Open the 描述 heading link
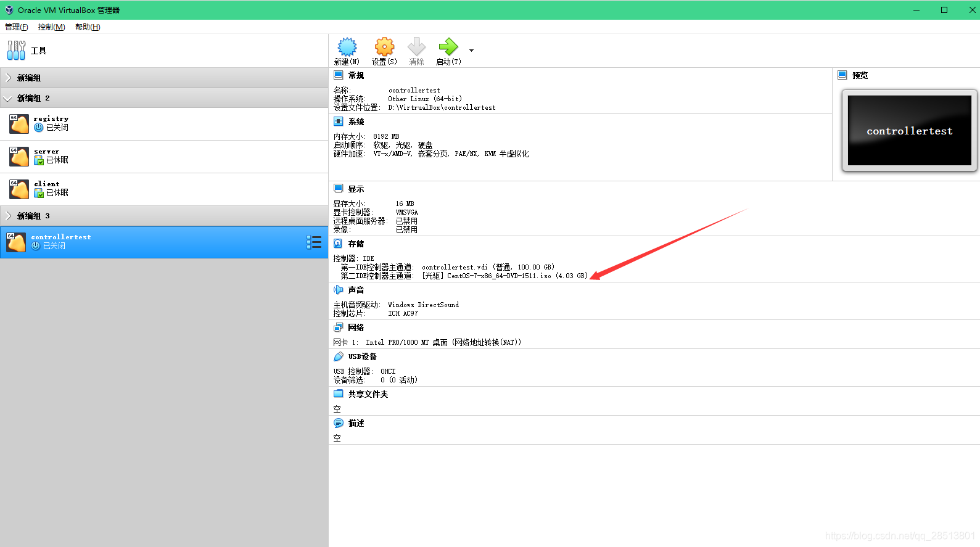 click(356, 423)
